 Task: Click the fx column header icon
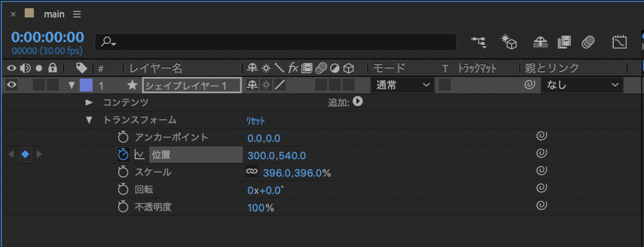point(293,68)
